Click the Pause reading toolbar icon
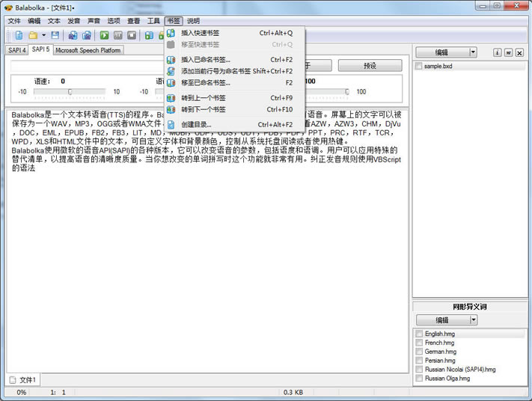 click(x=117, y=35)
